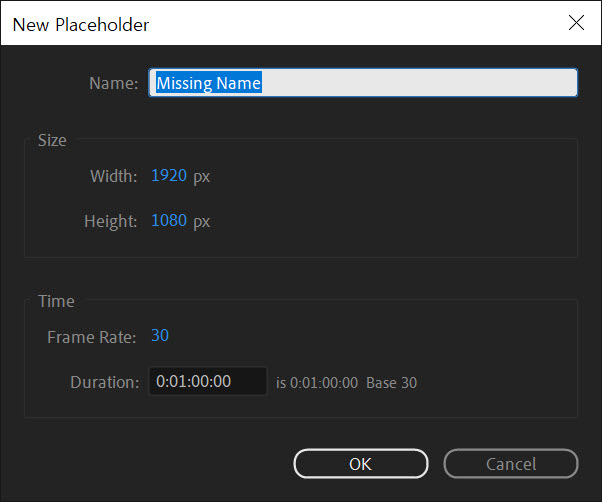The height and width of the screenshot is (502, 602).
Task: Click the Name input field
Action: [x=363, y=83]
